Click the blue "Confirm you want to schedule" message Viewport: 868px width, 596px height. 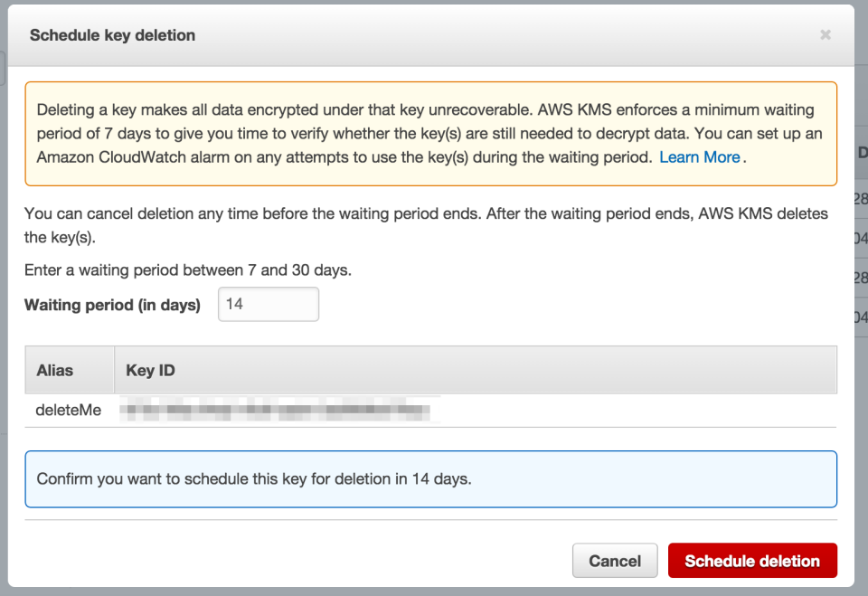(254, 478)
